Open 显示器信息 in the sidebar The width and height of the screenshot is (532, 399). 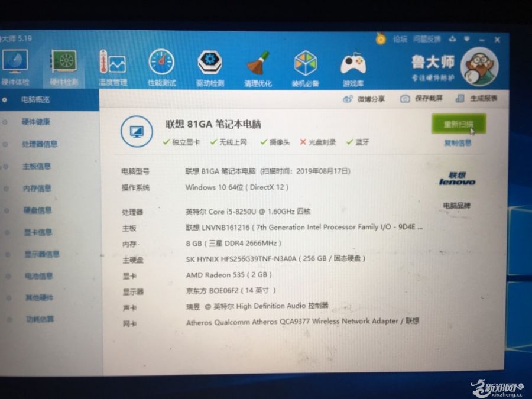click(x=42, y=254)
